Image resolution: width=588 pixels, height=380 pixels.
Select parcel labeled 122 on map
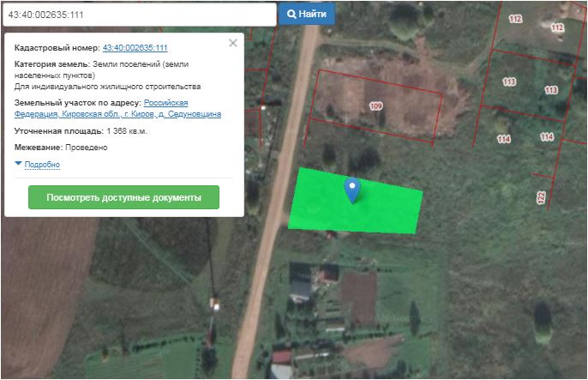tap(541, 197)
